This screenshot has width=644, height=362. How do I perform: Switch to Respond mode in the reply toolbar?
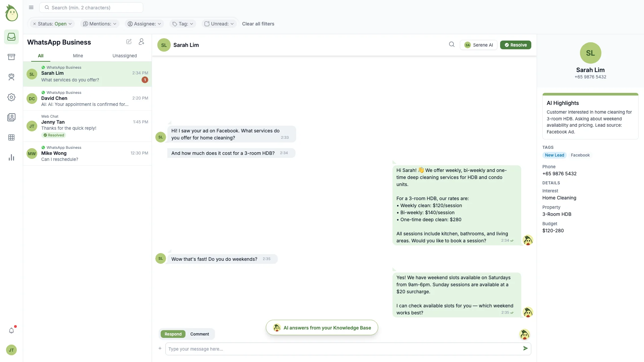pyautogui.click(x=173, y=334)
